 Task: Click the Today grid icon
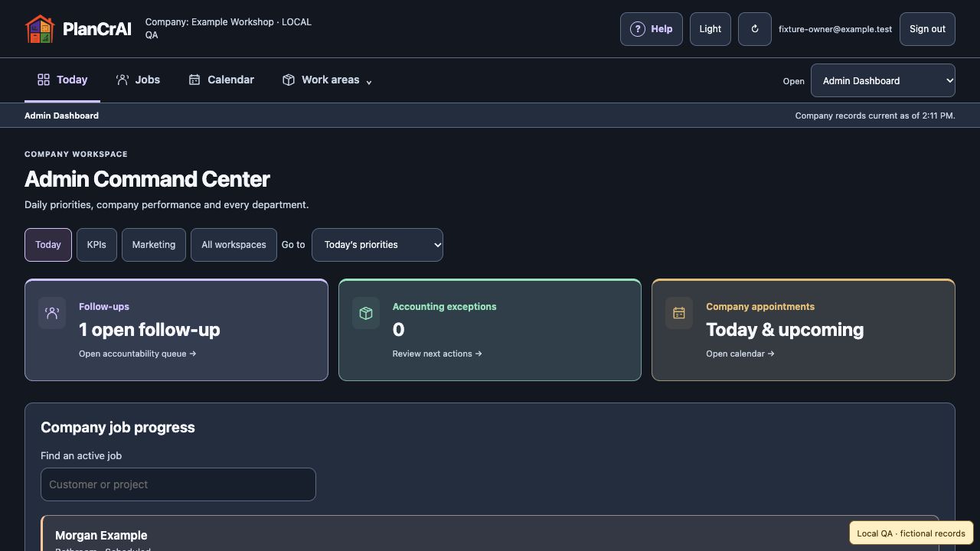(x=44, y=80)
